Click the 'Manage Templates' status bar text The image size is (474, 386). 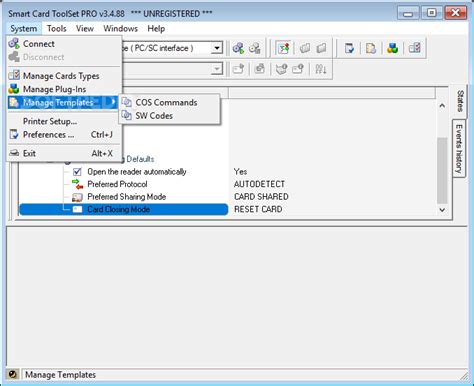click(60, 375)
